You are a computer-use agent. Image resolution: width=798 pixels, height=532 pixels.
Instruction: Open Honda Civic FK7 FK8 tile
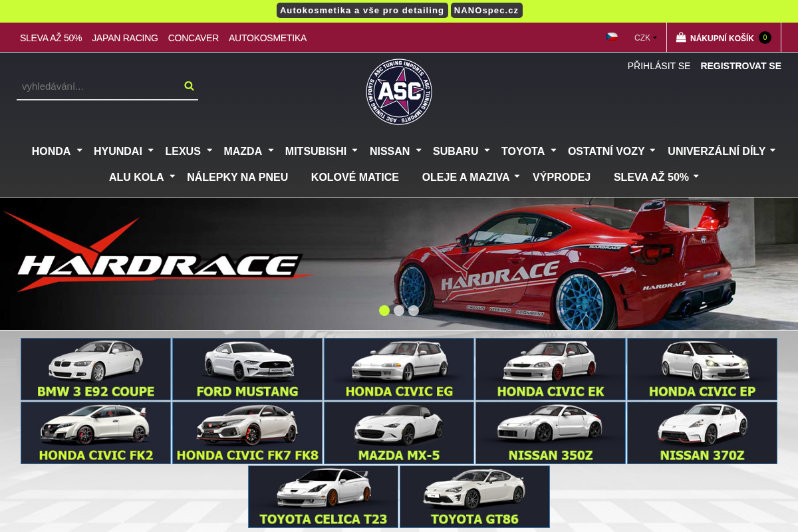247,433
